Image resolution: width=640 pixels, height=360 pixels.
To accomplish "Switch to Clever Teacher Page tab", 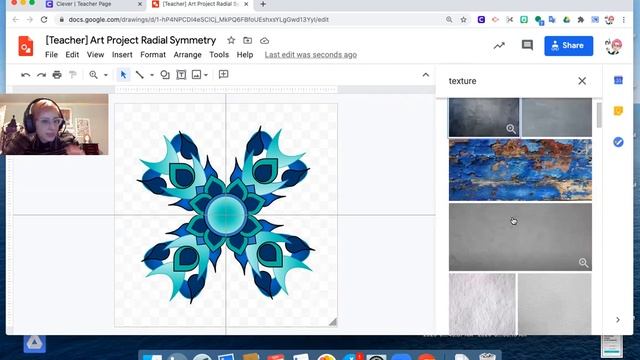I will click(x=84, y=4).
